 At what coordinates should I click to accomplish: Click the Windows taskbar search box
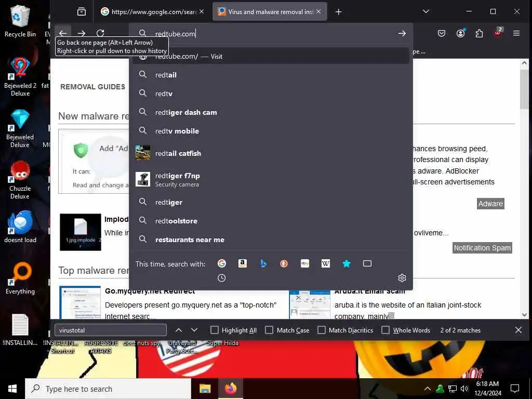pos(108,389)
